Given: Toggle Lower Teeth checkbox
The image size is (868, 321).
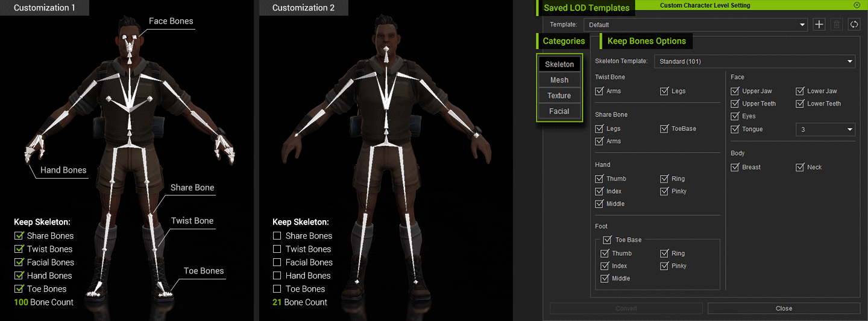Looking at the screenshot, I should [800, 104].
